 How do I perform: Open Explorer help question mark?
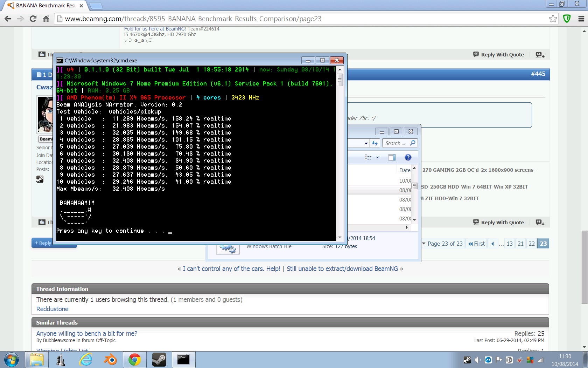pos(408,157)
